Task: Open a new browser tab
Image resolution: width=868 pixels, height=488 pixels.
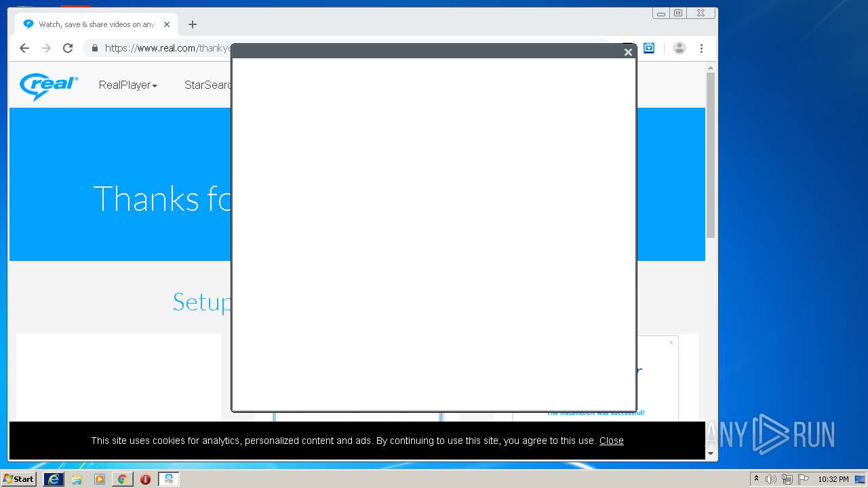Action: (193, 24)
